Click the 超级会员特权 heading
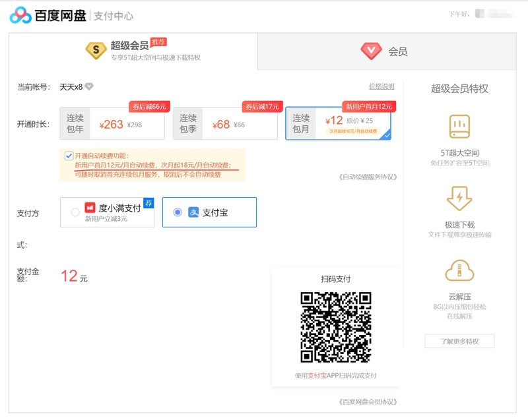This screenshot has height=420, width=528. pyautogui.click(x=459, y=89)
